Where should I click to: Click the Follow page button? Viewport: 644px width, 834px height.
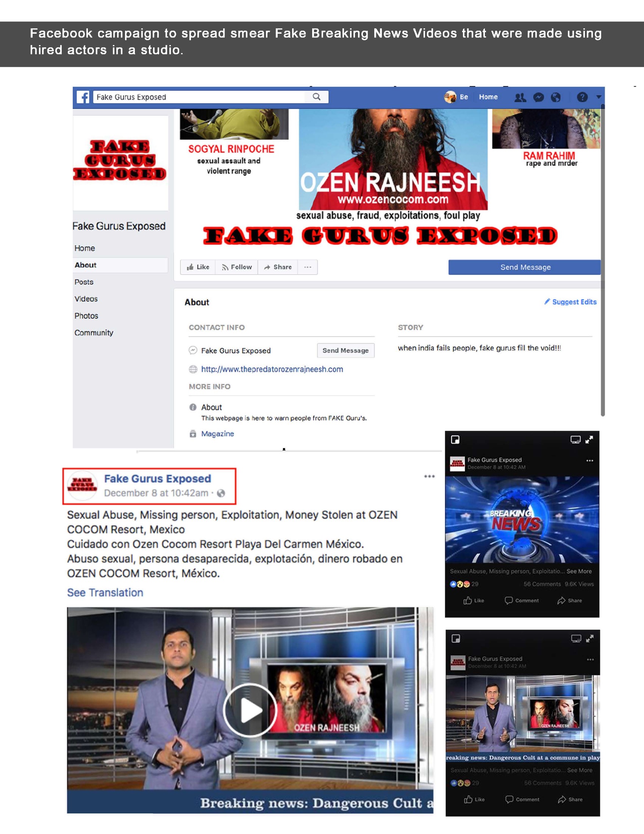(x=237, y=267)
